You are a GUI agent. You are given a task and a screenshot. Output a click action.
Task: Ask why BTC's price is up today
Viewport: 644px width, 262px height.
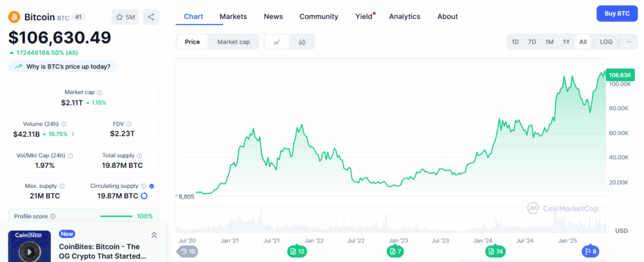coord(62,67)
